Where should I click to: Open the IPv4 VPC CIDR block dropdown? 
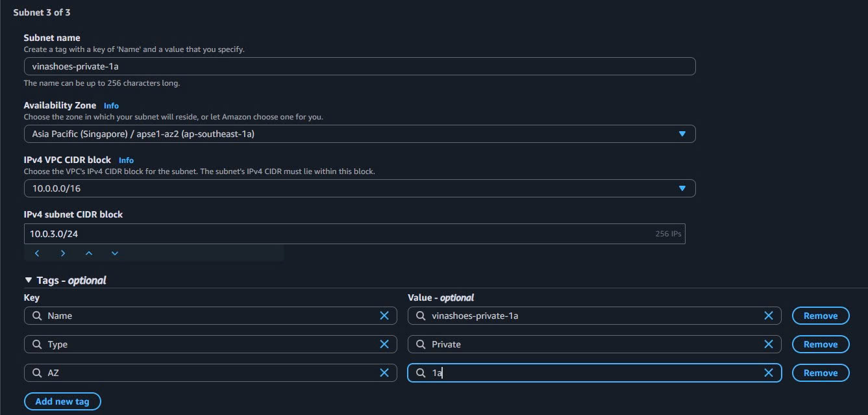coord(682,188)
